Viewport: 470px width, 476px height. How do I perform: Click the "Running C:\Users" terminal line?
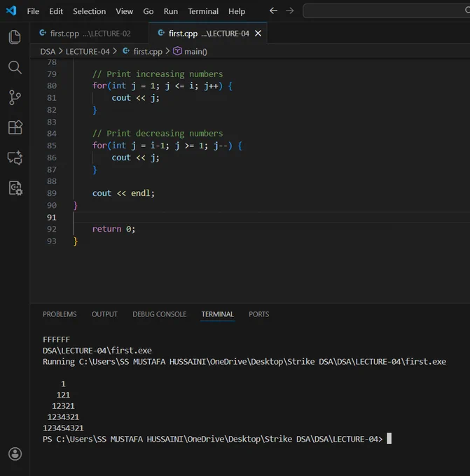point(244,362)
